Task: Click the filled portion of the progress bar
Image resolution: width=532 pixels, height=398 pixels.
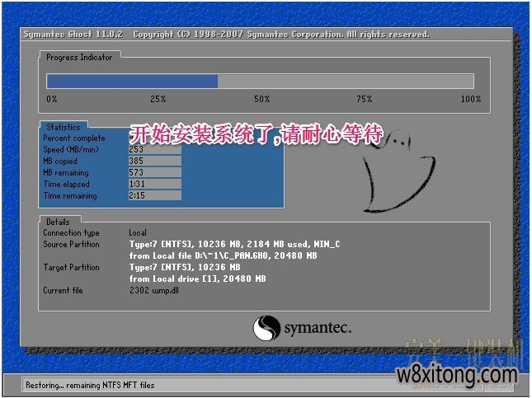Action: tap(132, 81)
